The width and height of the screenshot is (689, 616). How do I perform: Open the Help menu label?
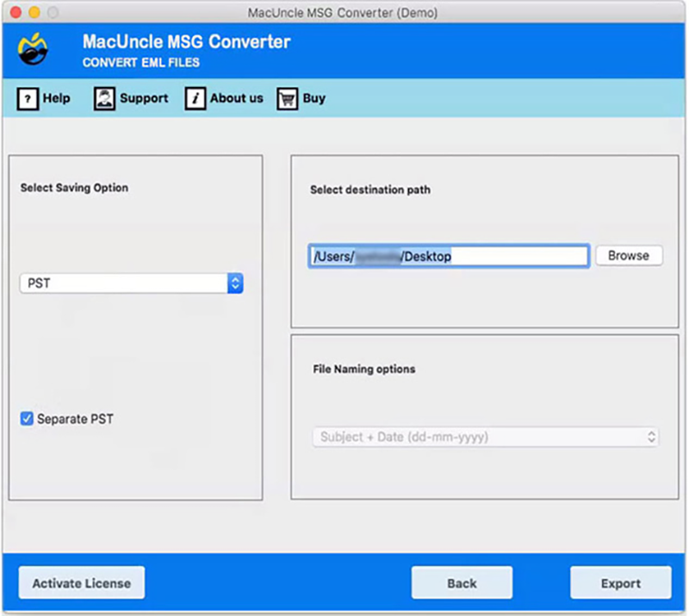click(57, 98)
